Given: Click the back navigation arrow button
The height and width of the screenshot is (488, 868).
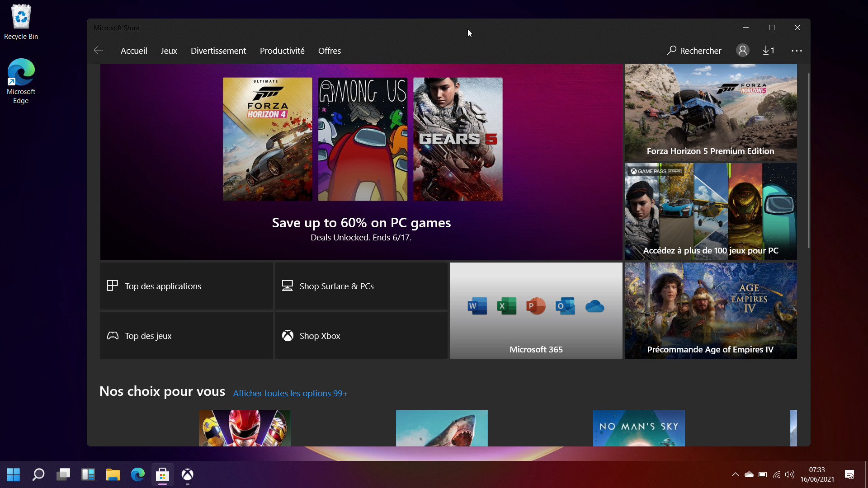Looking at the screenshot, I should click(x=99, y=50).
